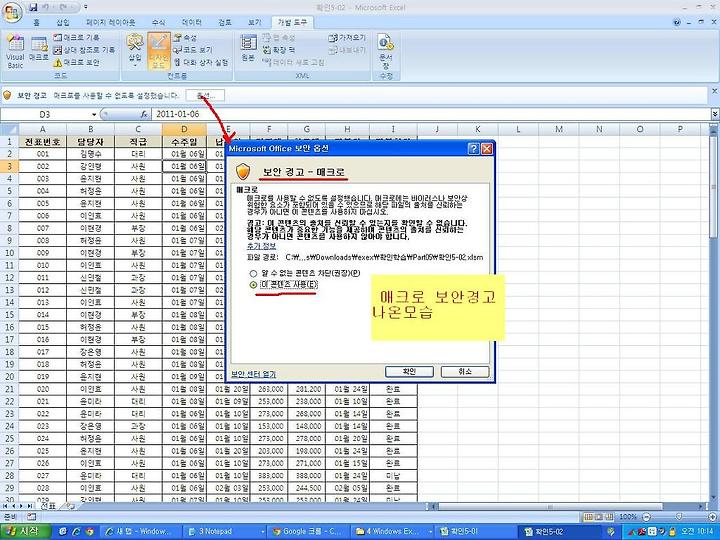Click 확인 (OK) in security dialog
Screen dimensions: 720x540
(x=409, y=371)
